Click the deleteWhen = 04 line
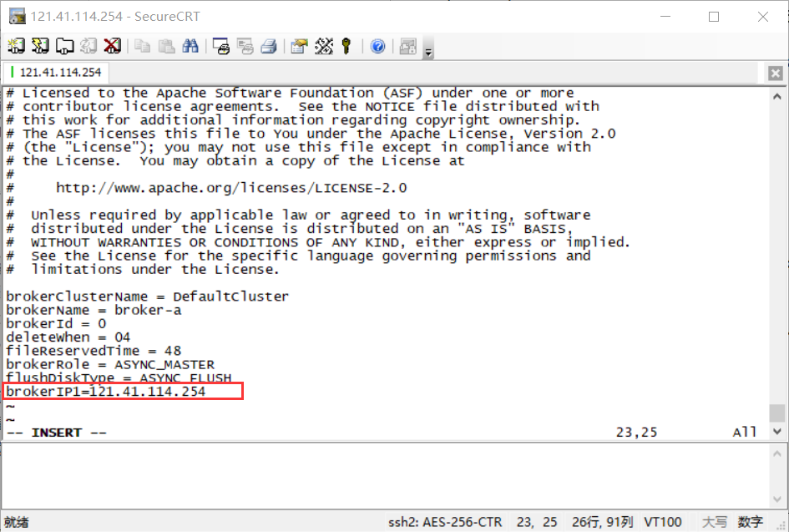Image resolution: width=789 pixels, height=532 pixels. click(68, 337)
